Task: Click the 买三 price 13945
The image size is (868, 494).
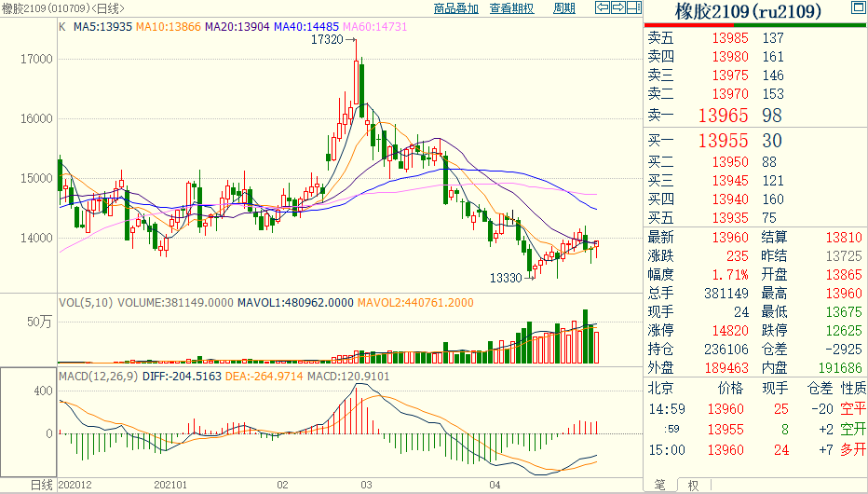Action: click(730, 181)
